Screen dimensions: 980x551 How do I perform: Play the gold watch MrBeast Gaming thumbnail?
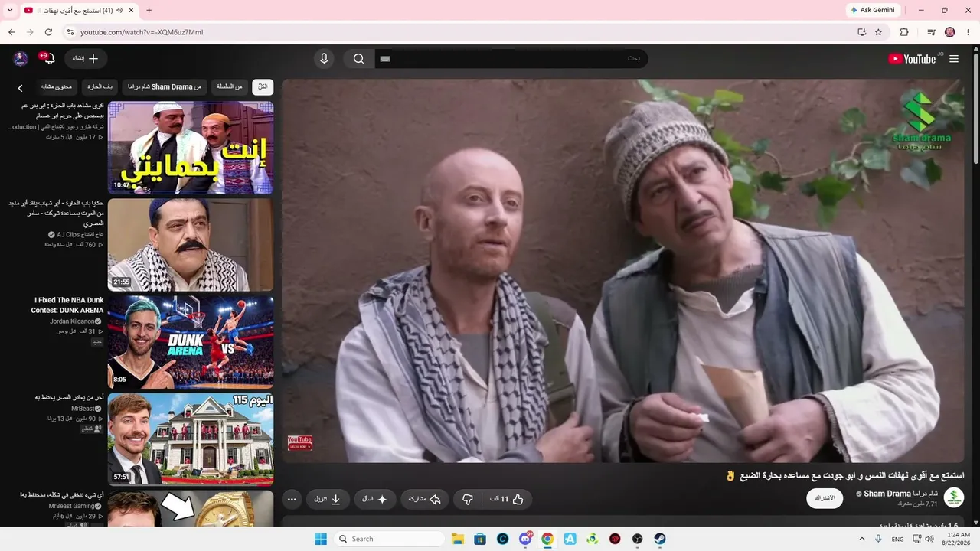191,508
